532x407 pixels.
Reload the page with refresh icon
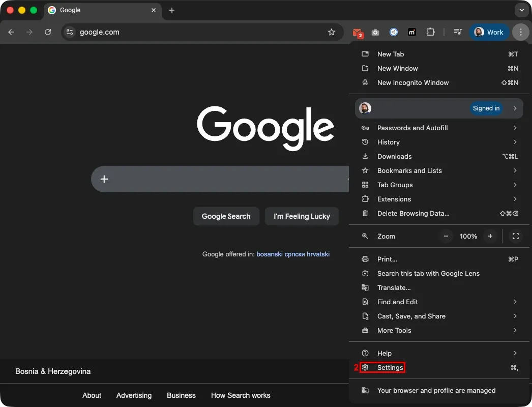click(48, 32)
